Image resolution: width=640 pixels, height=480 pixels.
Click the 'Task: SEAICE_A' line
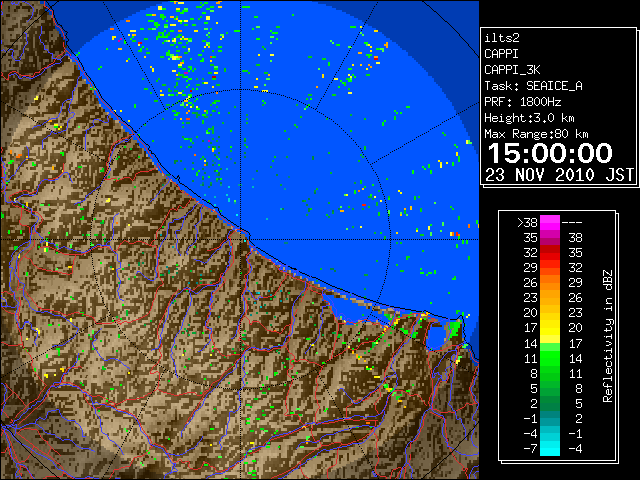[x=533, y=86]
